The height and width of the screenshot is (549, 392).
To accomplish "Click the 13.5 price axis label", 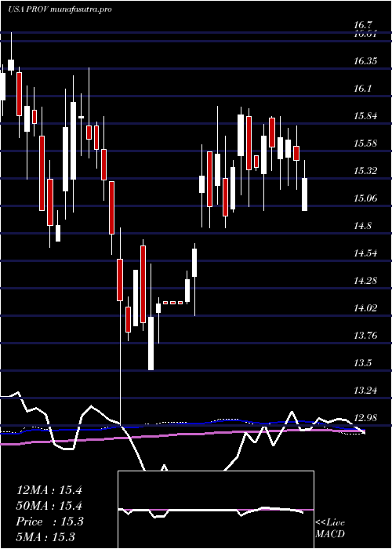I will (x=363, y=362).
